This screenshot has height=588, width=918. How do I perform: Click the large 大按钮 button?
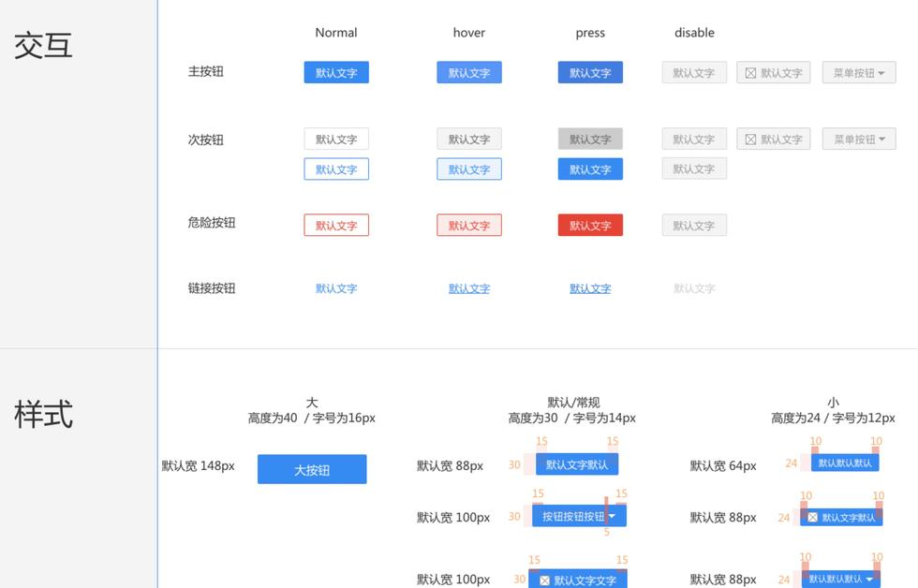pyautogui.click(x=312, y=469)
